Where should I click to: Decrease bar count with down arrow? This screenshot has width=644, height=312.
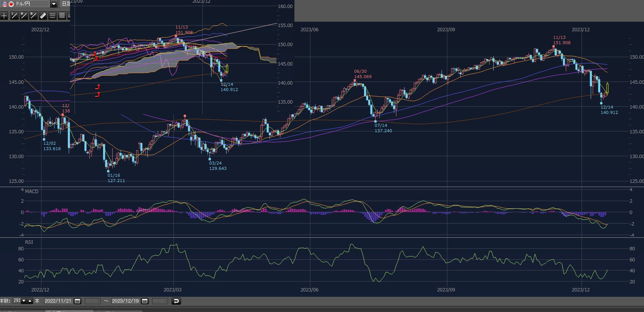[x=24, y=301]
